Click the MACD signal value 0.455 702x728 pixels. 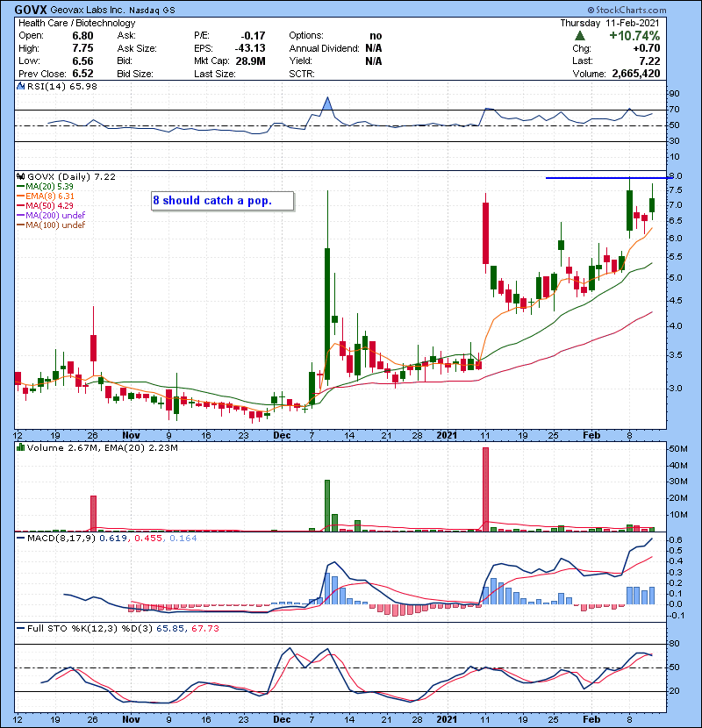click(148, 539)
